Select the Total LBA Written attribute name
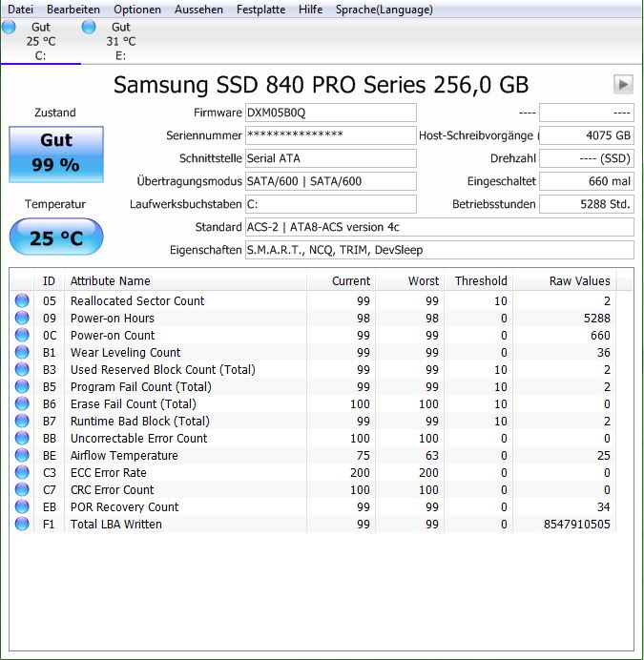Viewport: 644px width, 660px height. pos(115,524)
